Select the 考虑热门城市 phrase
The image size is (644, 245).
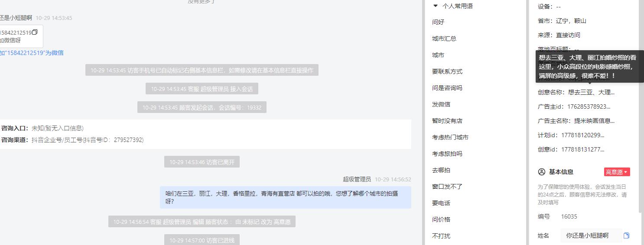pos(450,137)
